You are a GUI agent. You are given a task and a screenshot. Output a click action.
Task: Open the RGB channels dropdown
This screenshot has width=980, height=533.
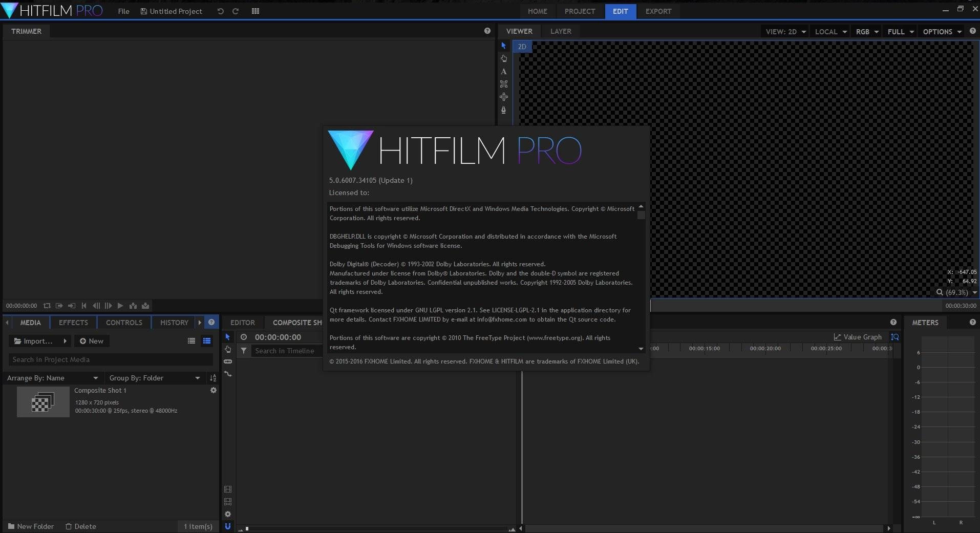tap(867, 32)
